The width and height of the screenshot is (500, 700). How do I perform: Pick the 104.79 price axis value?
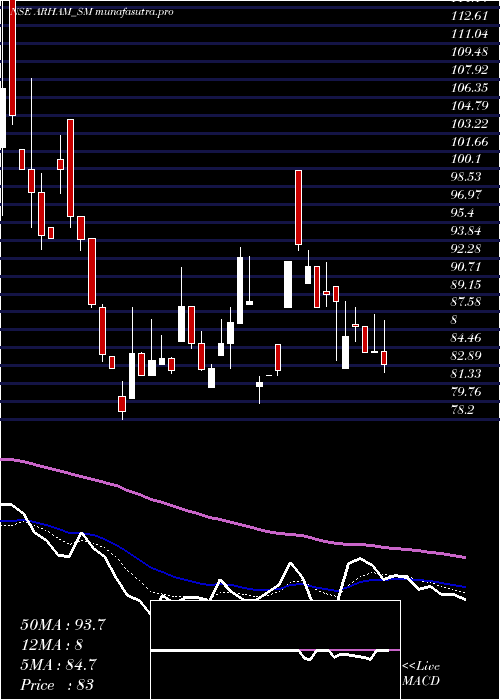[469, 106]
